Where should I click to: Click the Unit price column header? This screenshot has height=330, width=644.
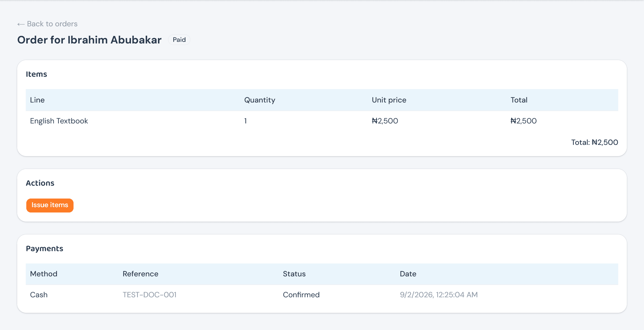point(389,100)
